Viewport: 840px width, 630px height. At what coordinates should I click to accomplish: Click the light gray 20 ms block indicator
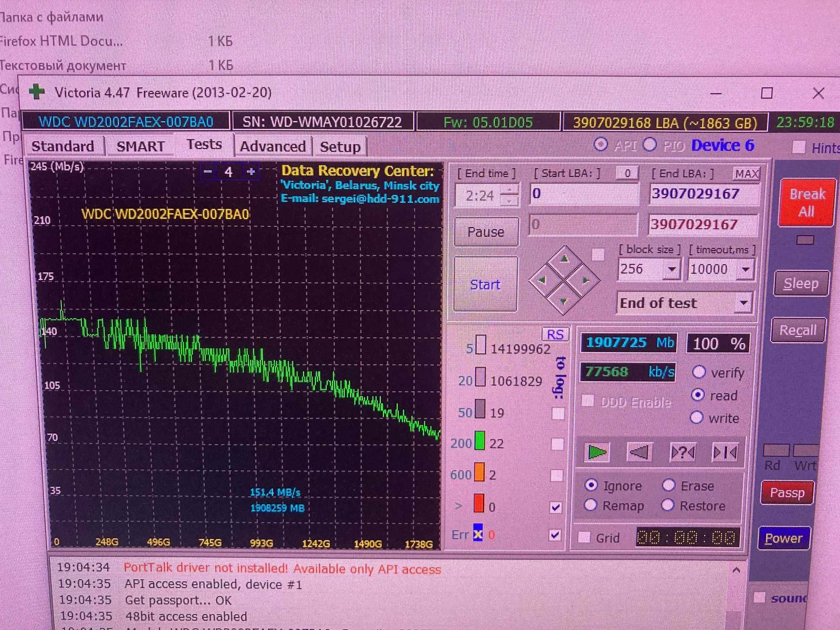(480, 377)
